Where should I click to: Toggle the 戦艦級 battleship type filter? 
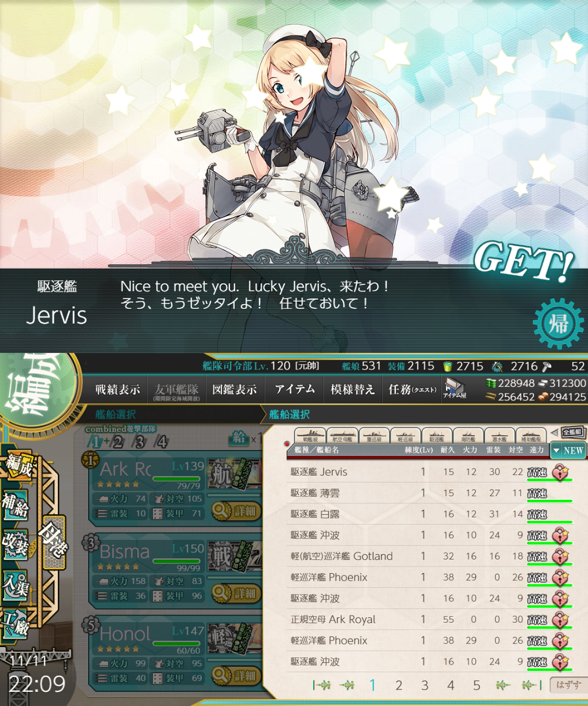tap(310, 435)
